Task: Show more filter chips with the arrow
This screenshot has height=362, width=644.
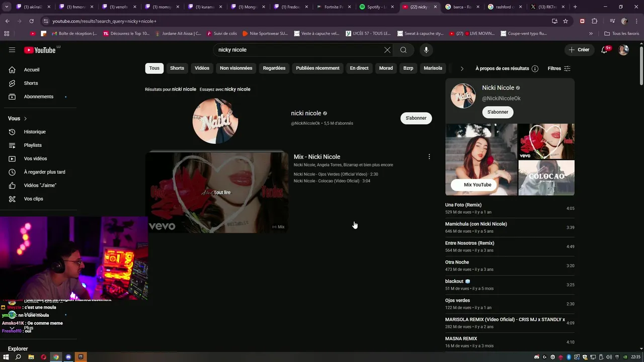Action: 462,68
